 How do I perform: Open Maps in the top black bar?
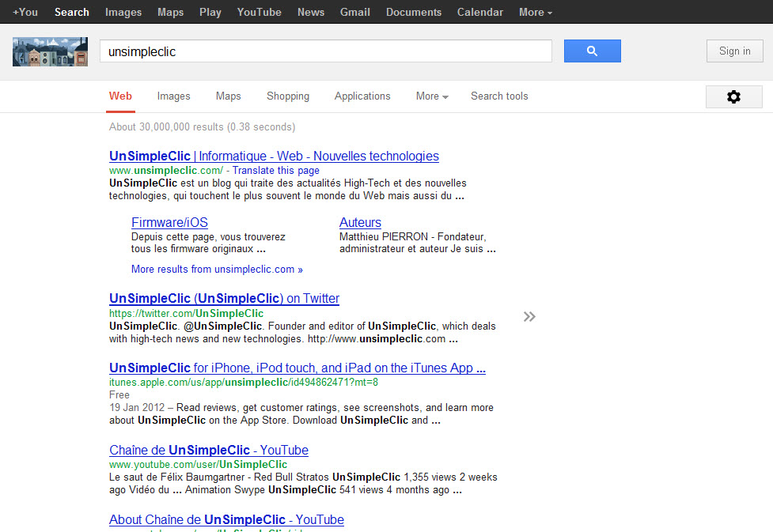coord(171,13)
